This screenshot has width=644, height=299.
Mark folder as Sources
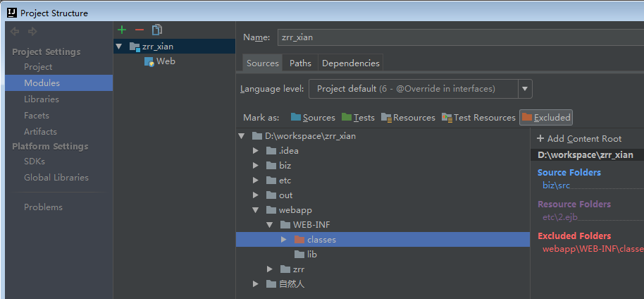click(313, 118)
